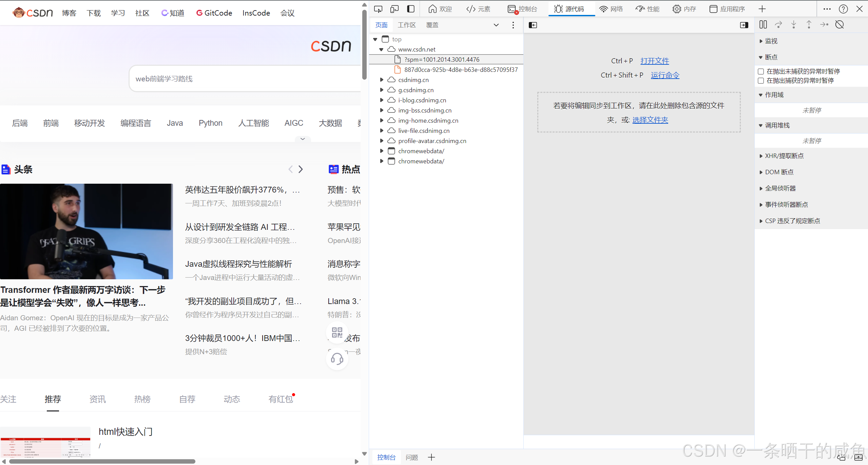Click the 选择文件夹 link
The width and height of the screenshot is (868, 465).
click(x=650, y=120)
